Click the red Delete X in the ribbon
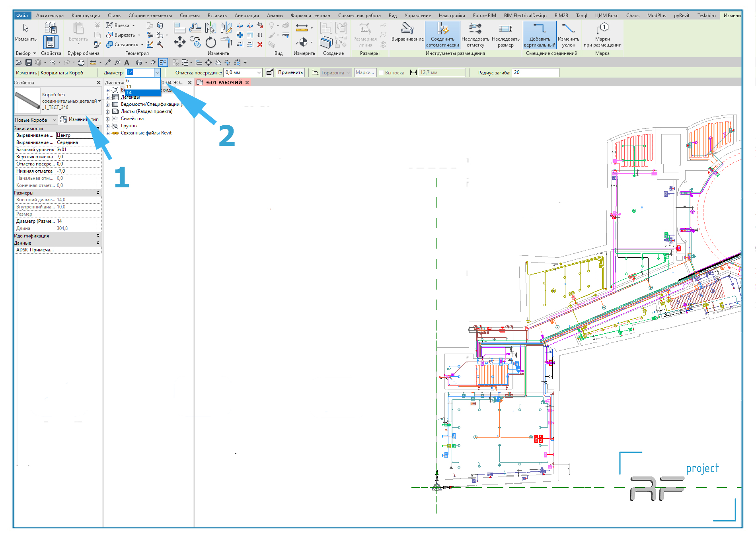Image resolution: width=756 pixels, height=537 pixels. pos(260,45)
